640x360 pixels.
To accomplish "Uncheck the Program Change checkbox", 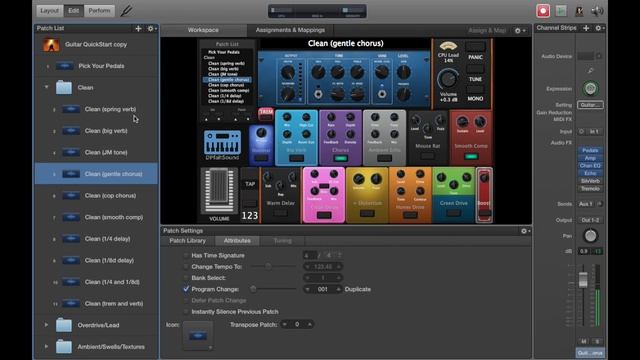I will [186, 289].
